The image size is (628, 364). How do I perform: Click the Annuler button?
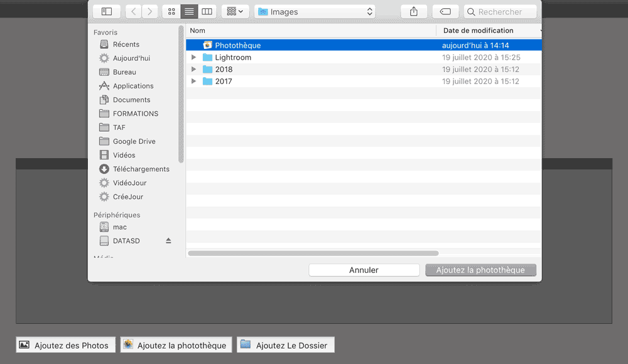coord(364,270)
